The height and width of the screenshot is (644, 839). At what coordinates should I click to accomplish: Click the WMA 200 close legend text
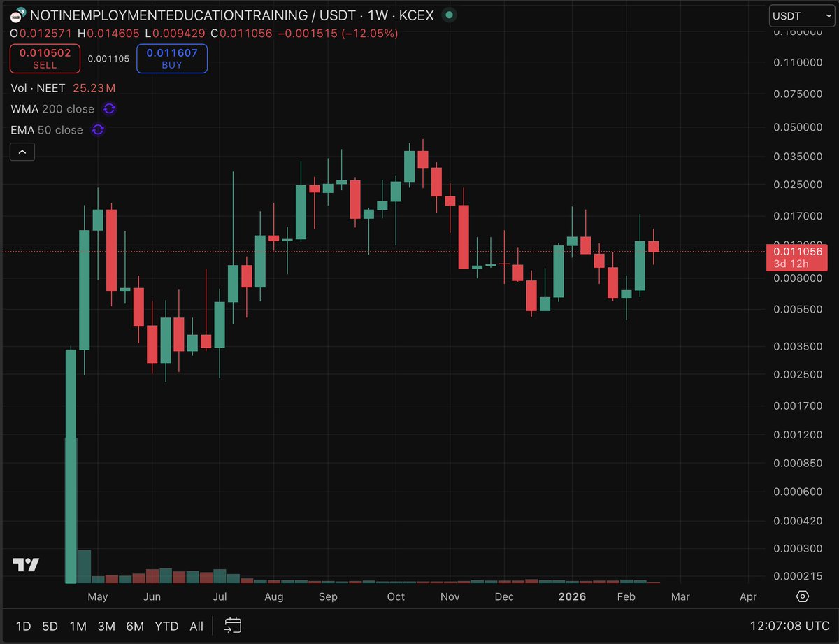point(52,109)
